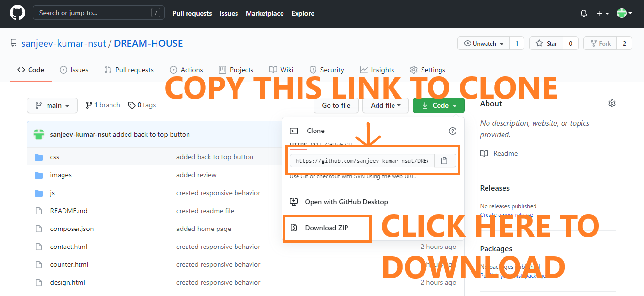Toggle the green Code dropdown
Viewport: 644px width, 296px height.
439,105
